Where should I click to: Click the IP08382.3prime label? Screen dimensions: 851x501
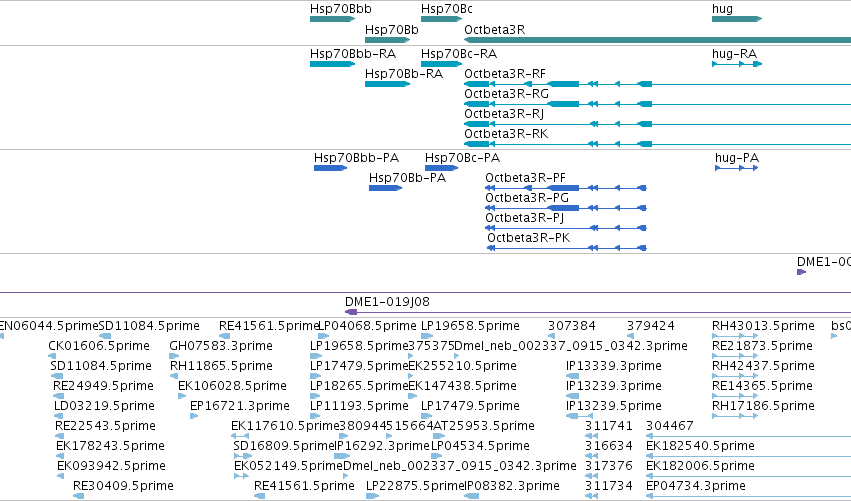[512, 486]
